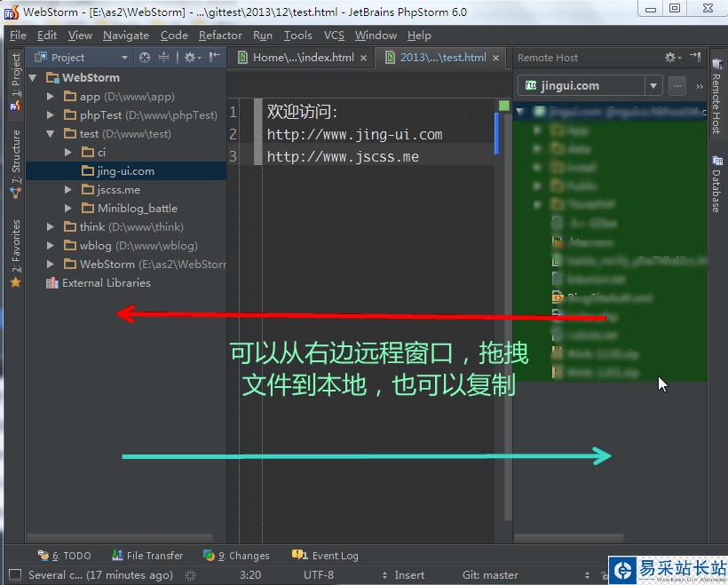This screenshot has height=585, width=728.
Task: Open the Run menu
Action: point(262,36)
